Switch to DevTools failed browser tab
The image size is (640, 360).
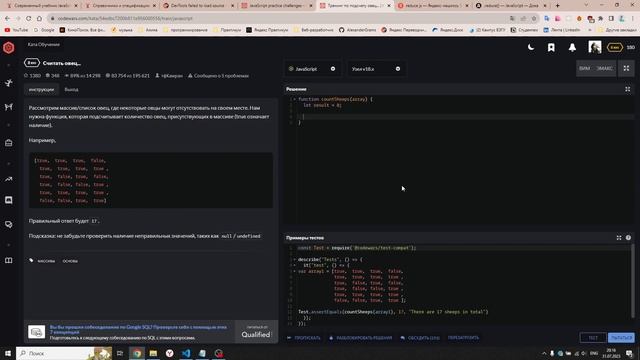pyautogui.click(x=199, y=6)
